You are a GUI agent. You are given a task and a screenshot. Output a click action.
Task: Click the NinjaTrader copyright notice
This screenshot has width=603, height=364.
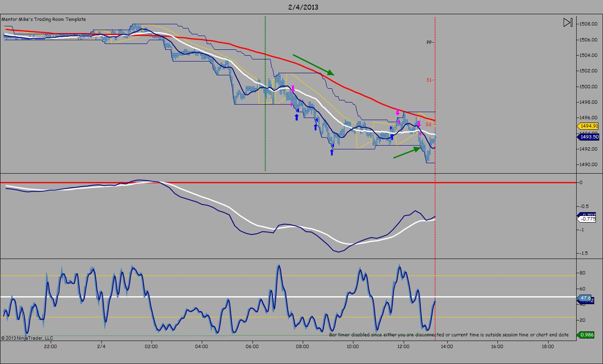(27, 338)
